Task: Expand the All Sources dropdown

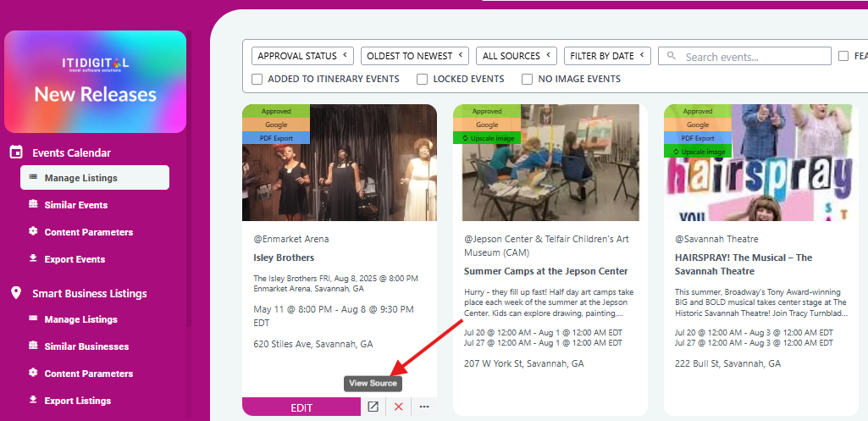Action: pos(517,56)
